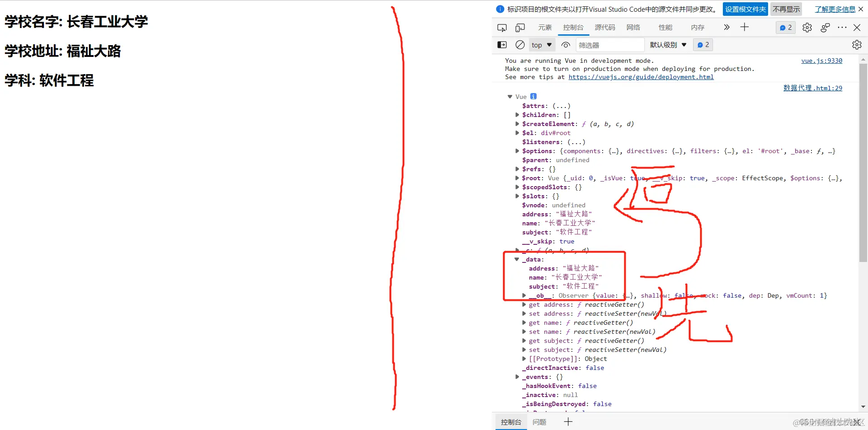Click the 设置根文件夹 button
The image size is (868, 430).
click(745, 9)
